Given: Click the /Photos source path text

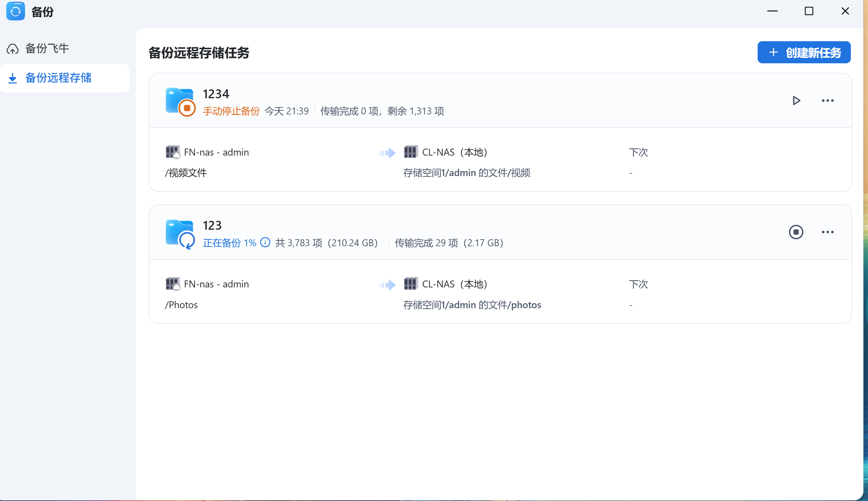Looking at the screenshot, I should coord(181,305).
